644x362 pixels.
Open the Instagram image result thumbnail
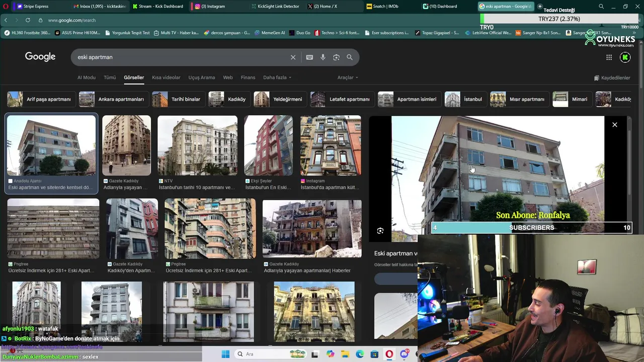(x=331, y=145)
